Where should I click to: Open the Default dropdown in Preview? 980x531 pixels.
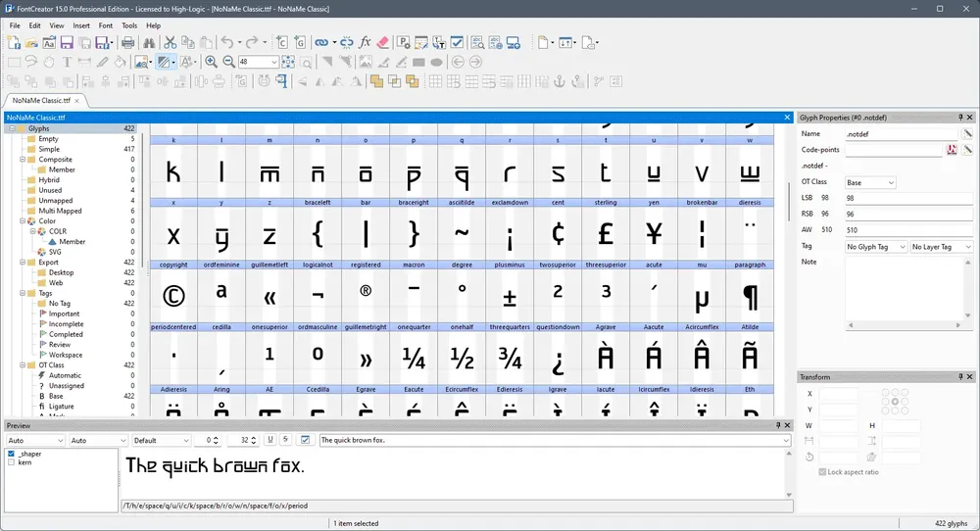pyautogui.click(x=162, y=441)
